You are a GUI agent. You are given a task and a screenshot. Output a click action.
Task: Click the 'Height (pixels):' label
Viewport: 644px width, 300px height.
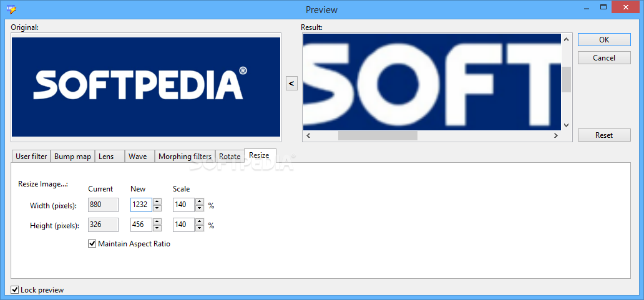pyautogui.click(x=55, y=226)
